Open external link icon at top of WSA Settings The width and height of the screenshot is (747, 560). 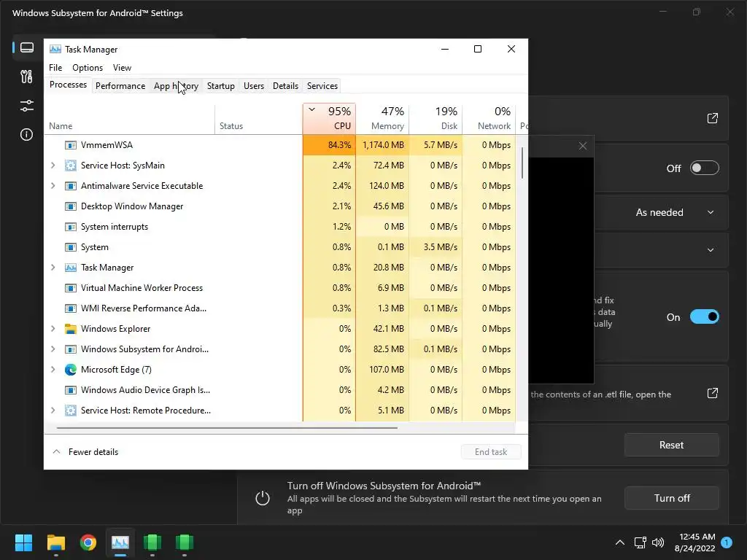[712, 118]
